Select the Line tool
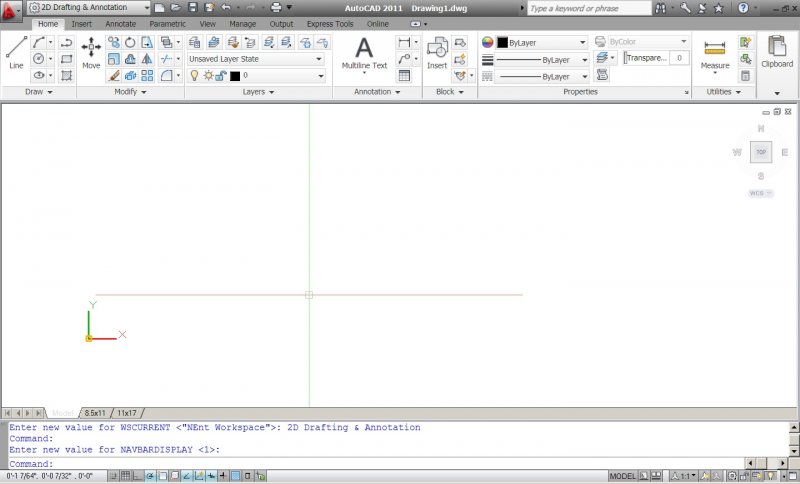This screenshot has height=484, width=800. pyautogui.click(x=16, y=53)
